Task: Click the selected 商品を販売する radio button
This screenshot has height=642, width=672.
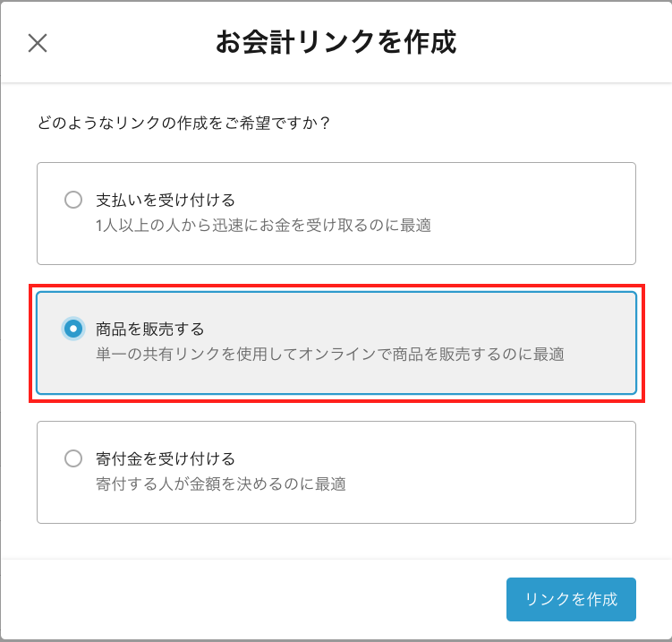Action: [73, 329]
